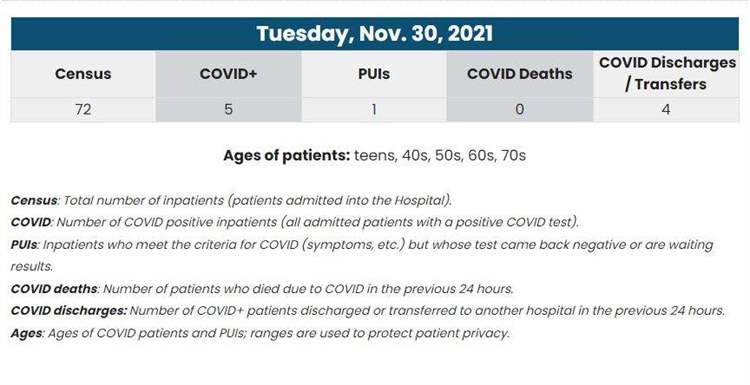Click the Ages of patients label
Screen dimensions: 750x385
[287, 156]
